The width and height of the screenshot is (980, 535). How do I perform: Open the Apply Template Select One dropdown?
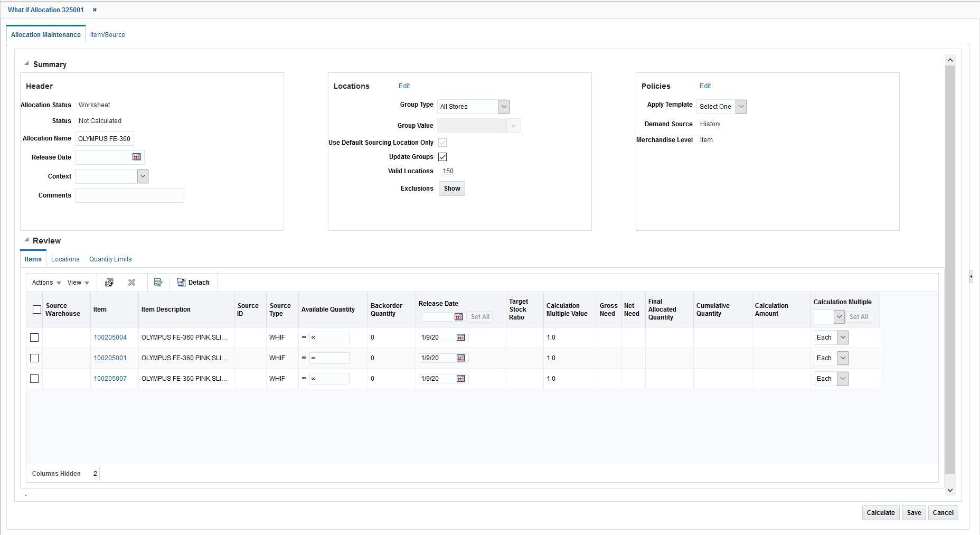click(741, 106)
